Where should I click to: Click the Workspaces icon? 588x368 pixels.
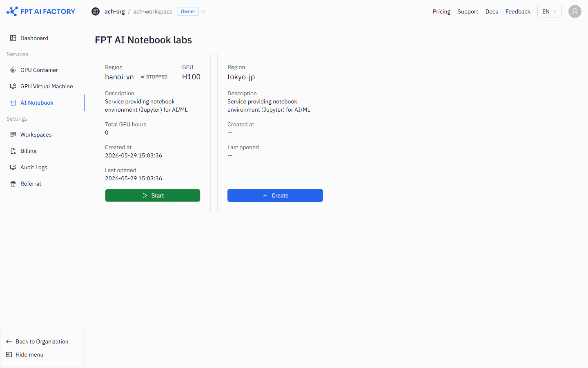tap(13, 135)
